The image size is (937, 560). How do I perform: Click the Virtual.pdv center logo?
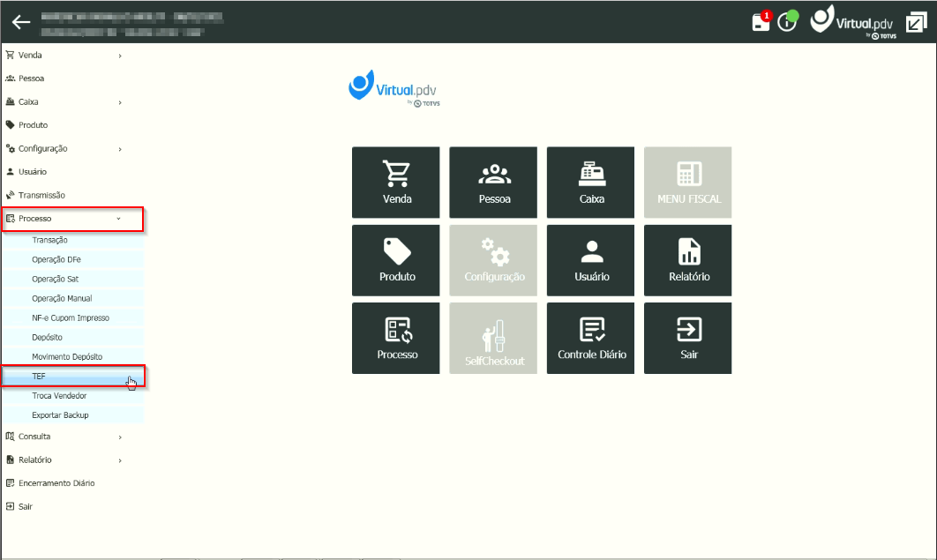point(394,88)
